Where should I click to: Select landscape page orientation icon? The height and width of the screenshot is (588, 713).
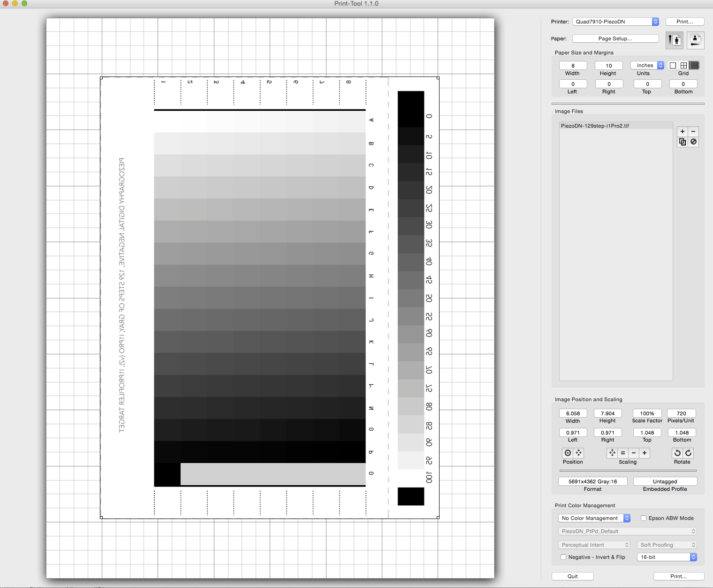click(x=695, y=40)
